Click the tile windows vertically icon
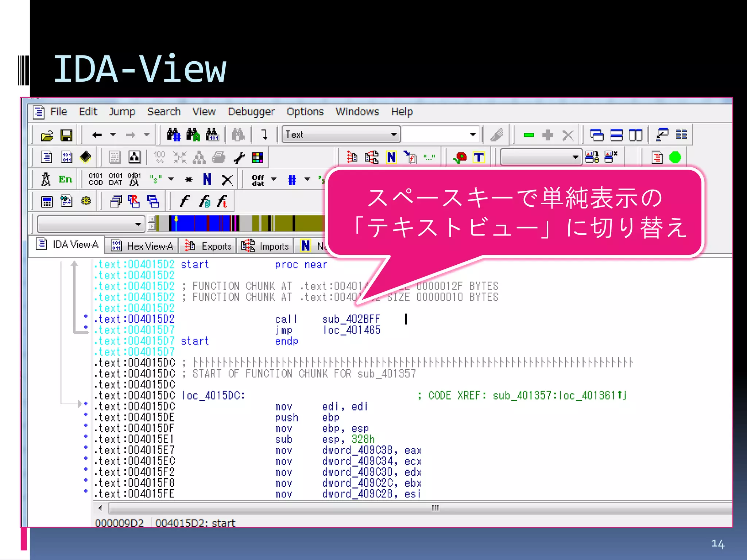 pos(635,135)
